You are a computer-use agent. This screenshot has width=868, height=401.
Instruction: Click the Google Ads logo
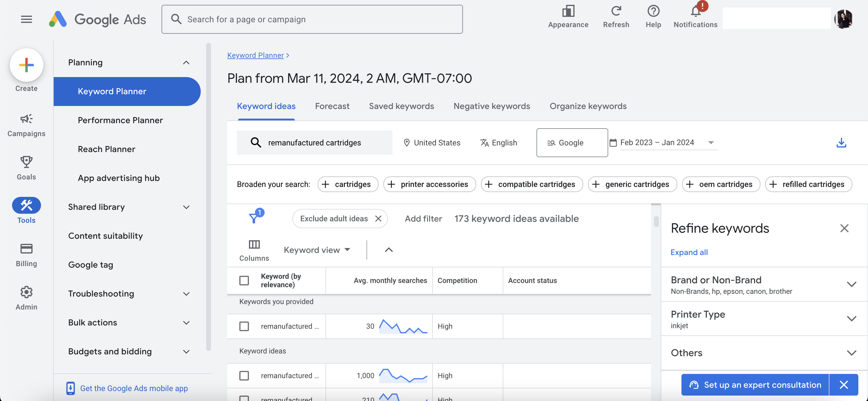click(x=97, y=19)
